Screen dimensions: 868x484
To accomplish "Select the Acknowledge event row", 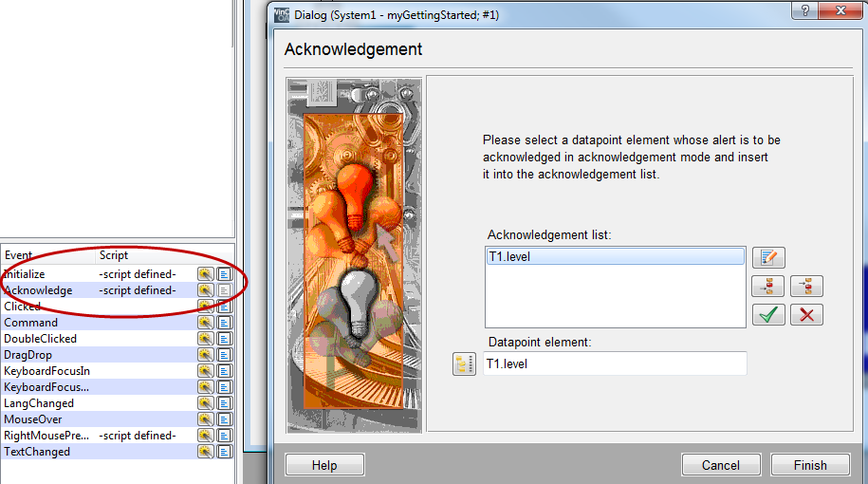I will [118, 290].
